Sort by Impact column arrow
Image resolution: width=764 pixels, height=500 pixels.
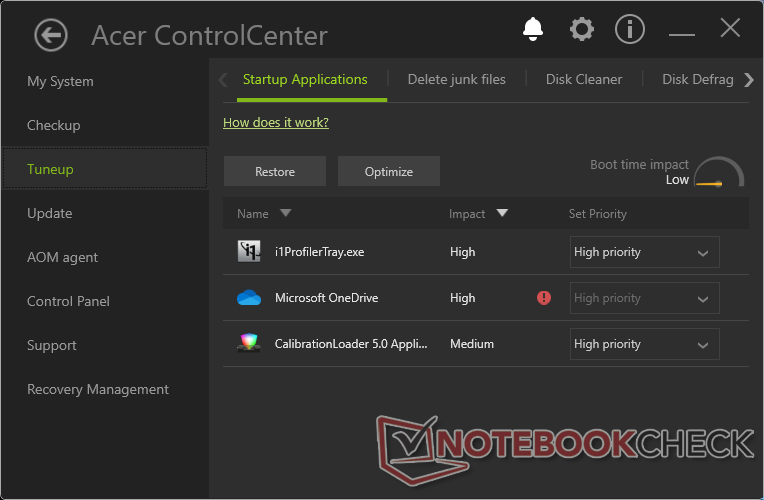coord(502,212)
